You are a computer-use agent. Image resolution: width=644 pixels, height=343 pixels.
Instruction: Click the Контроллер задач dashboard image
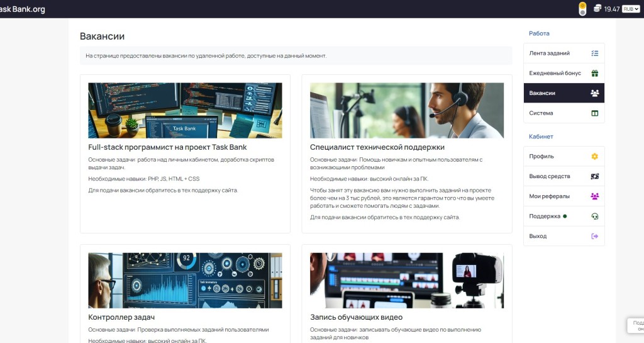185,281
